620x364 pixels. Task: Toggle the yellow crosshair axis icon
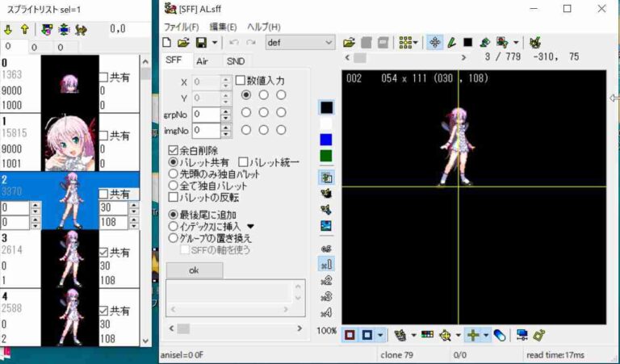click(x=473, y=335)
